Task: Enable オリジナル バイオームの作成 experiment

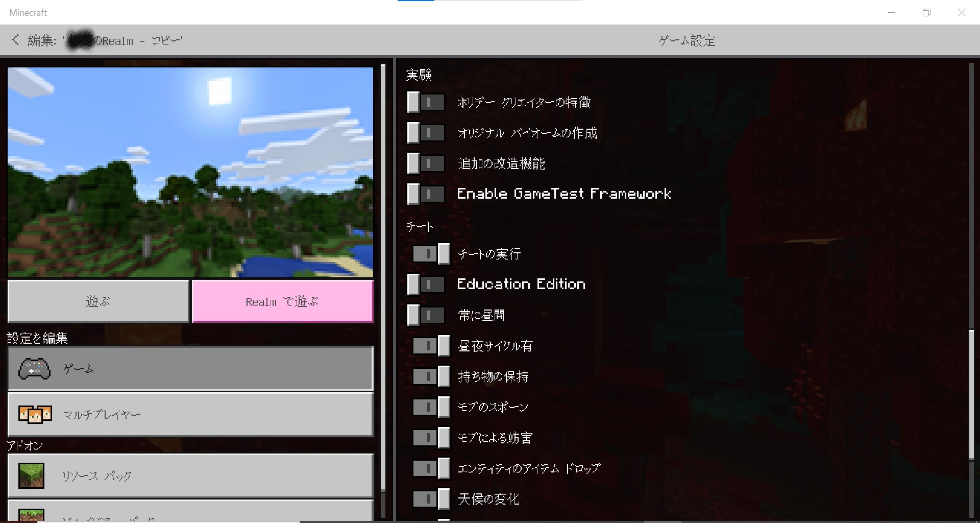Action: (x=426, y=133)
